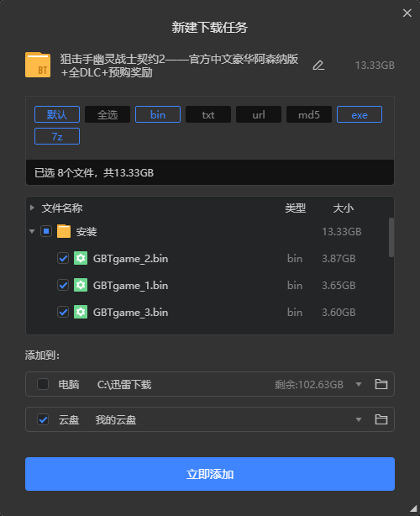The height and width of the screenshot is (516, 420).
Task: Browse folder for the 云盘 destination
Action: pyautogui.click(x=381, y=419)
